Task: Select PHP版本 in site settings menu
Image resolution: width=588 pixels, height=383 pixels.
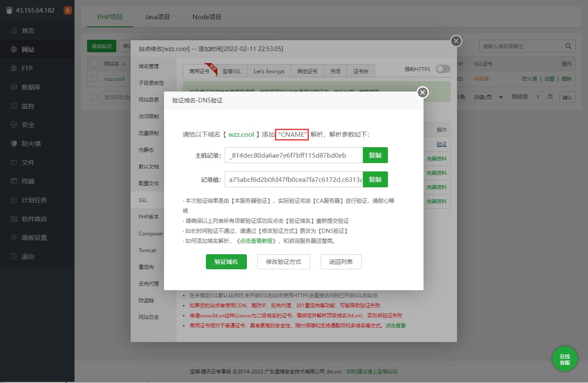Action: [x=149, y=217]
